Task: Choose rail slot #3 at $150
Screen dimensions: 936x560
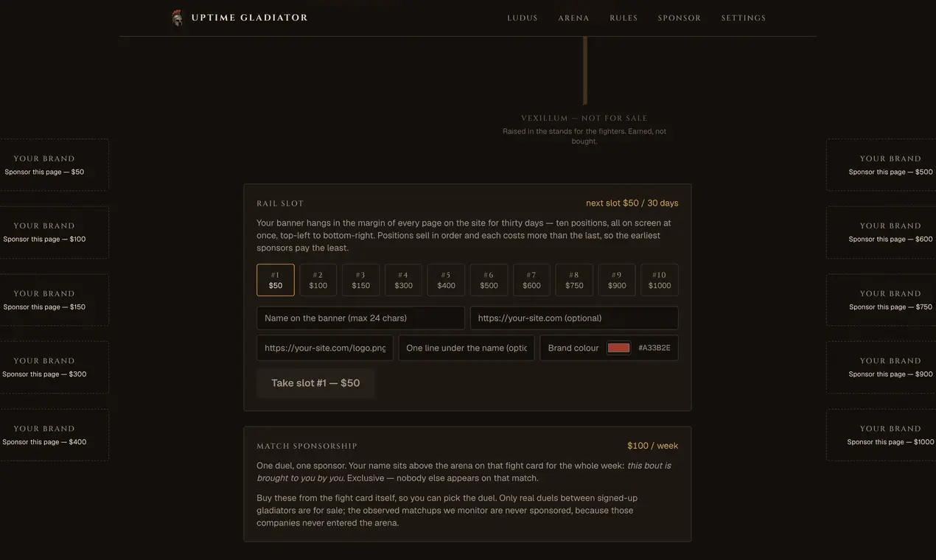Action: 361,280
